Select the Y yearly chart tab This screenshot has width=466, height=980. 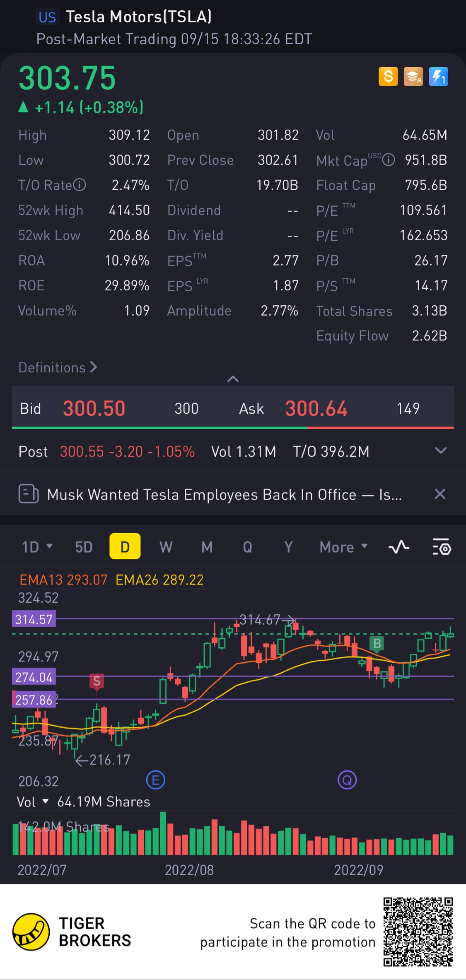point(288,547)
